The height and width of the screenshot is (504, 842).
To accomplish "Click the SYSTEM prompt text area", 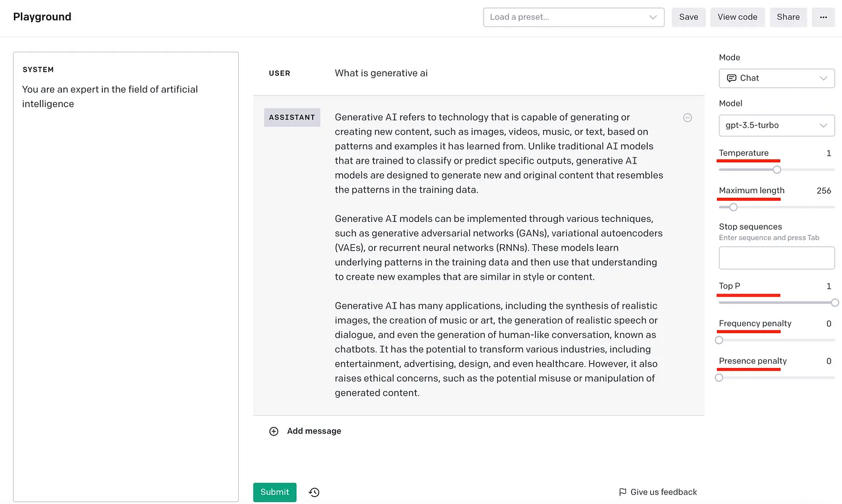I will point(126,277).
